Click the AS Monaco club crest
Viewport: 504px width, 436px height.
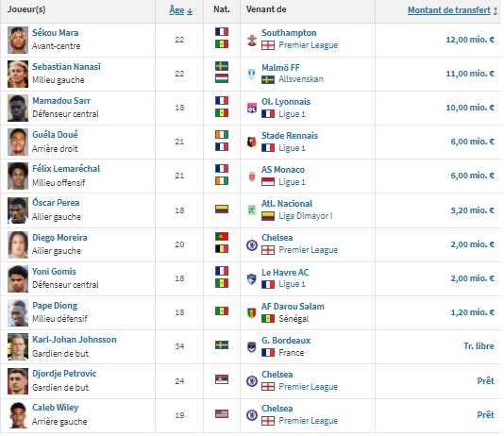[252, 176]
